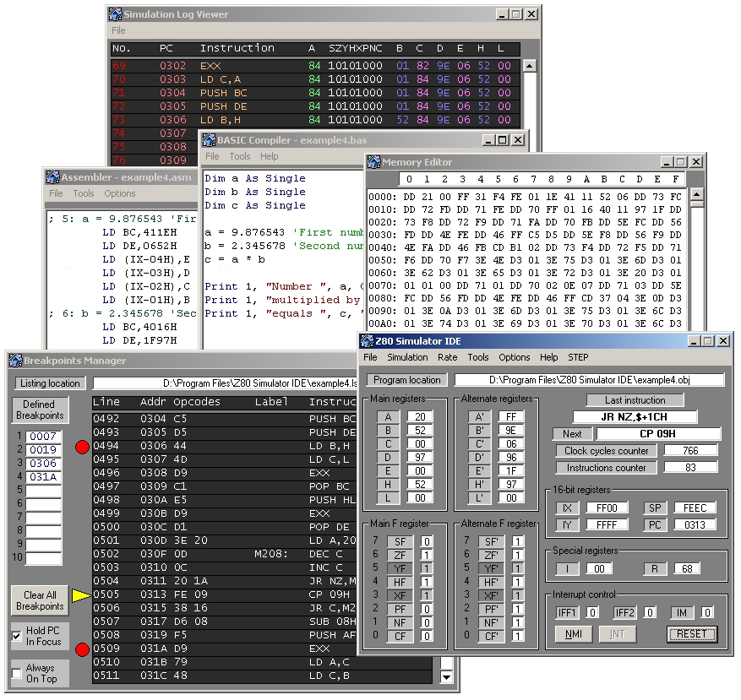Click the PC value field showing 0313

pos(695,525)
